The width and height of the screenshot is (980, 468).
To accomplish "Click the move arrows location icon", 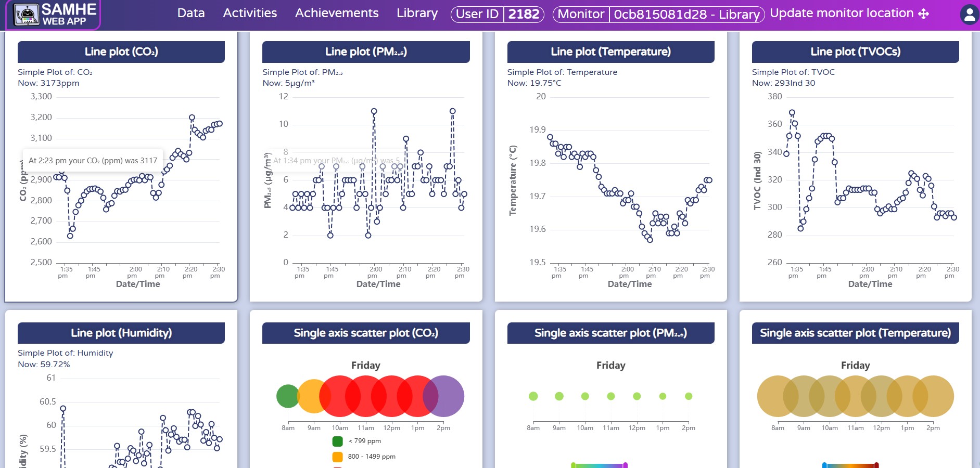I will pyautogui.click(x=924, y=14).
